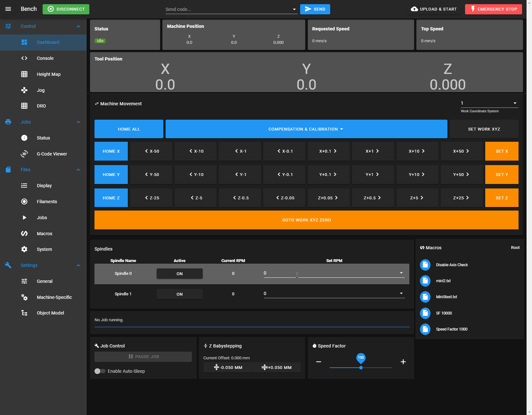
Task: Click the Mini5test.txt macro file icon
Action: 425,297
